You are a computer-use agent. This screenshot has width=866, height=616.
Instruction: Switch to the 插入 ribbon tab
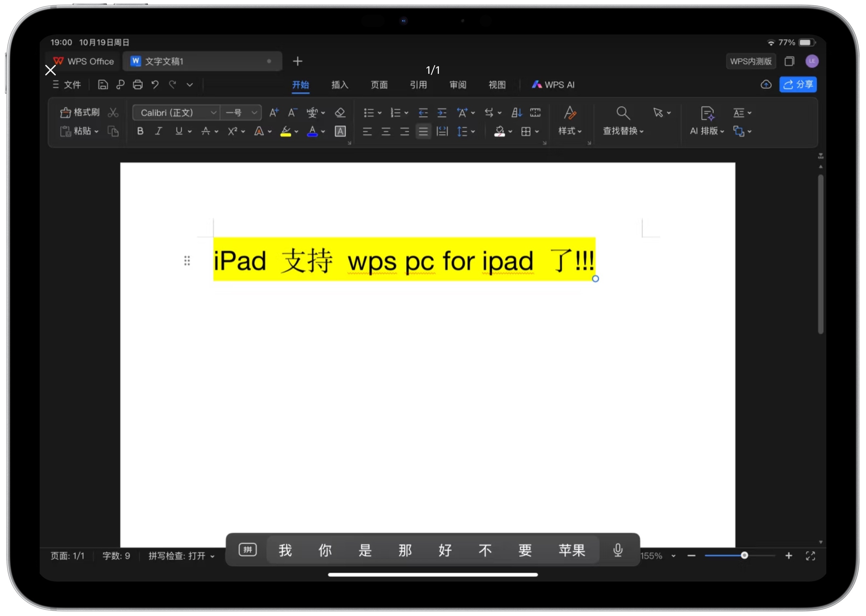[340, 85]
